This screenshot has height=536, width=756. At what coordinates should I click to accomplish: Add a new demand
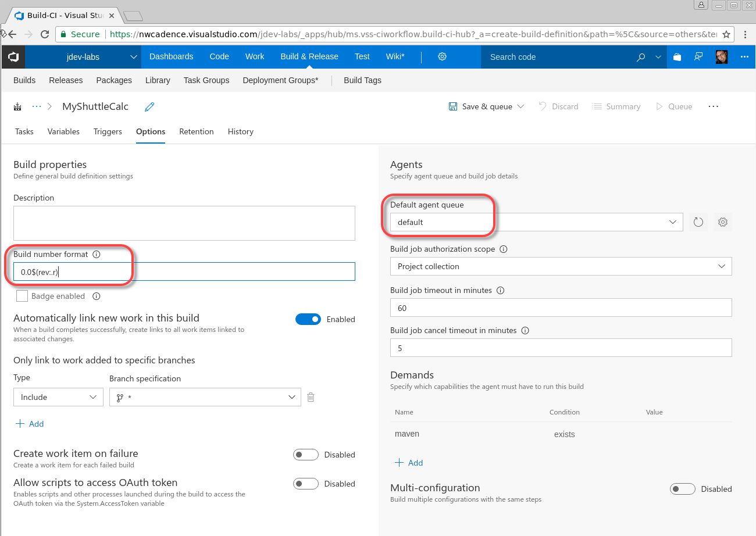click(409, 463)
